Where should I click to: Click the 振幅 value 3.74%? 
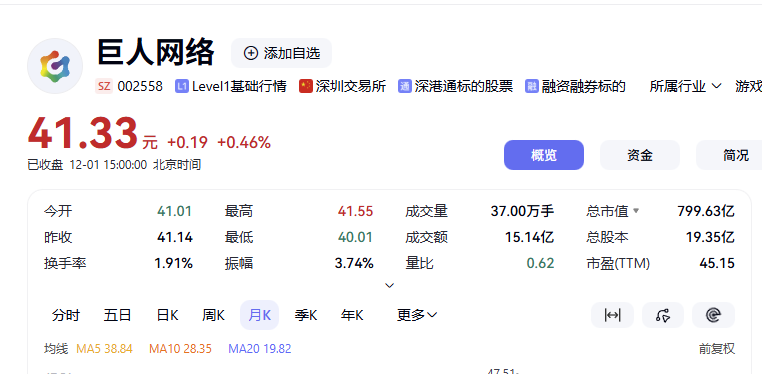coord(354,264)
